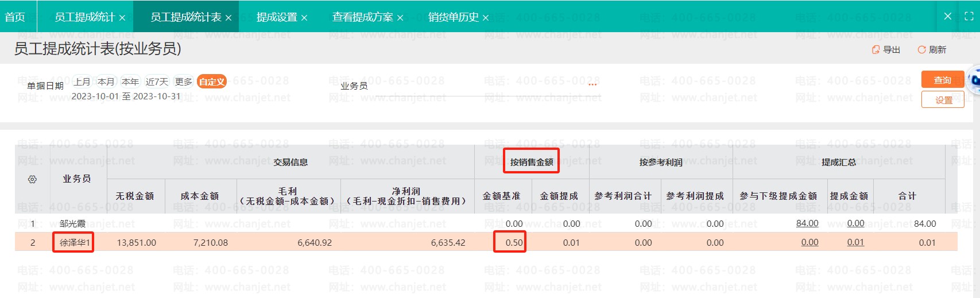The width and height of the screenshot is (980, 298).
Task: Click the 设置 button
Action: click(x=942, y=100)
